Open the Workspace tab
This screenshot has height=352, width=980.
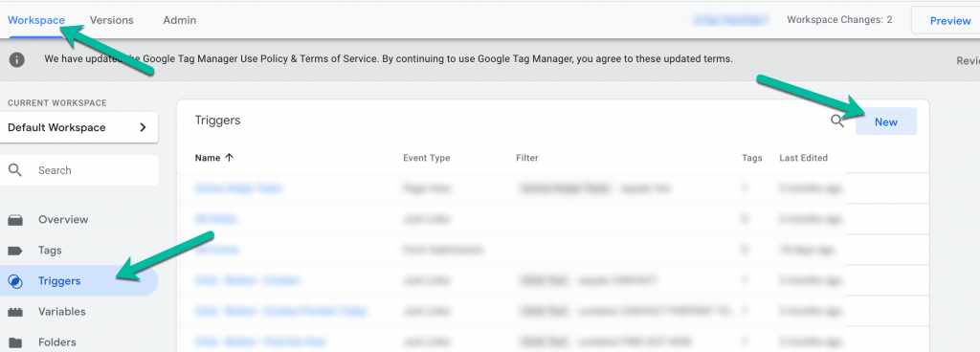[x=36, y=20]
